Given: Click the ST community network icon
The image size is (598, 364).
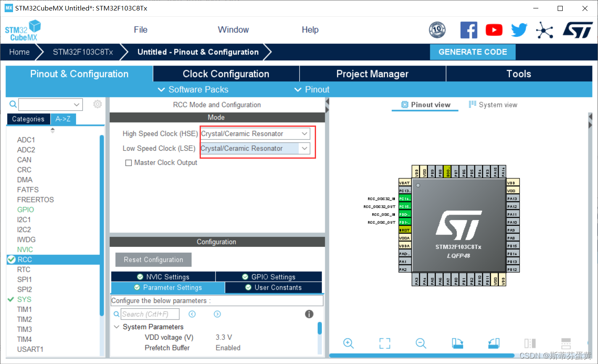Looking at the screenshot, I should 545,30.
